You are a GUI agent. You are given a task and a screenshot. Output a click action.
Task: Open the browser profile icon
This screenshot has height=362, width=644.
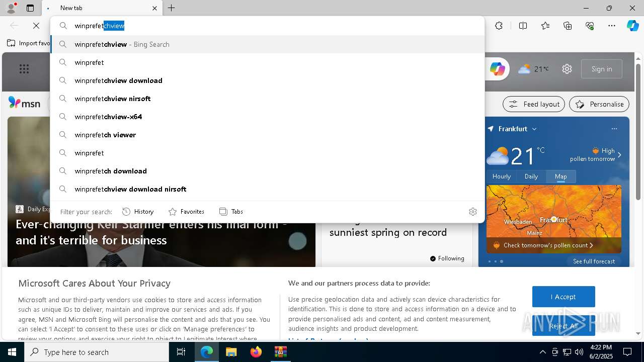pyautogui.click(x=11, y=8)
